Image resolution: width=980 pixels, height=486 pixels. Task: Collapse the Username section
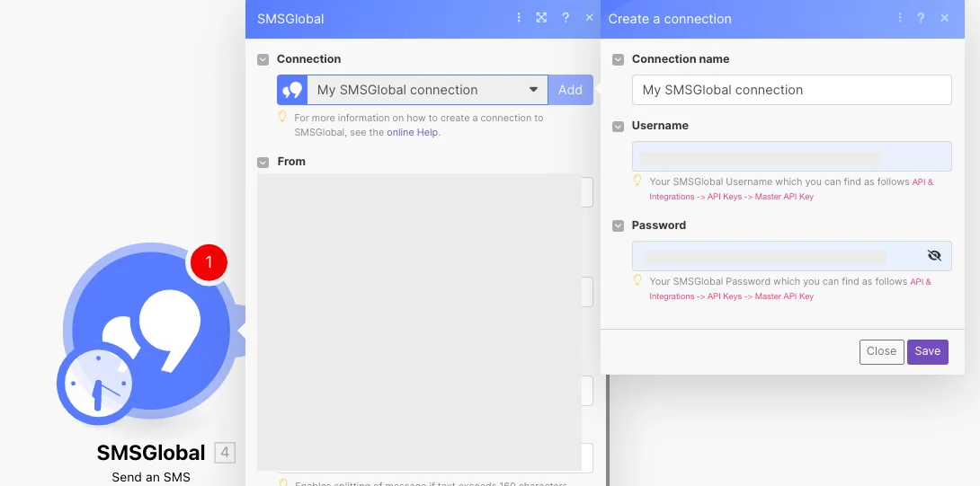click(619, 126)
